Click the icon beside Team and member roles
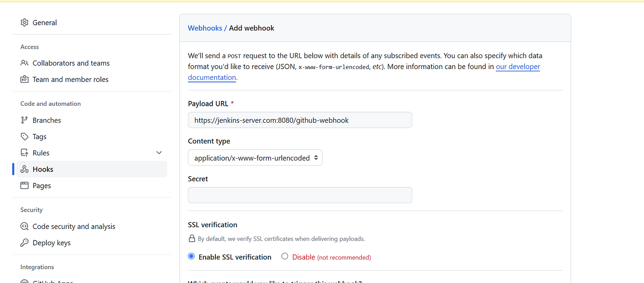The width and height of the screenshot is (644, 283). (25, 79)
